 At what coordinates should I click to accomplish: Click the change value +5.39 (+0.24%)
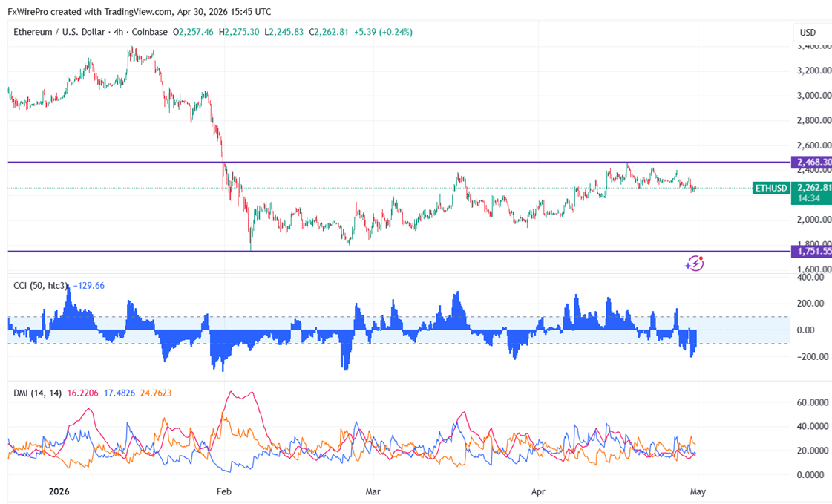click(x=383, y=33)
